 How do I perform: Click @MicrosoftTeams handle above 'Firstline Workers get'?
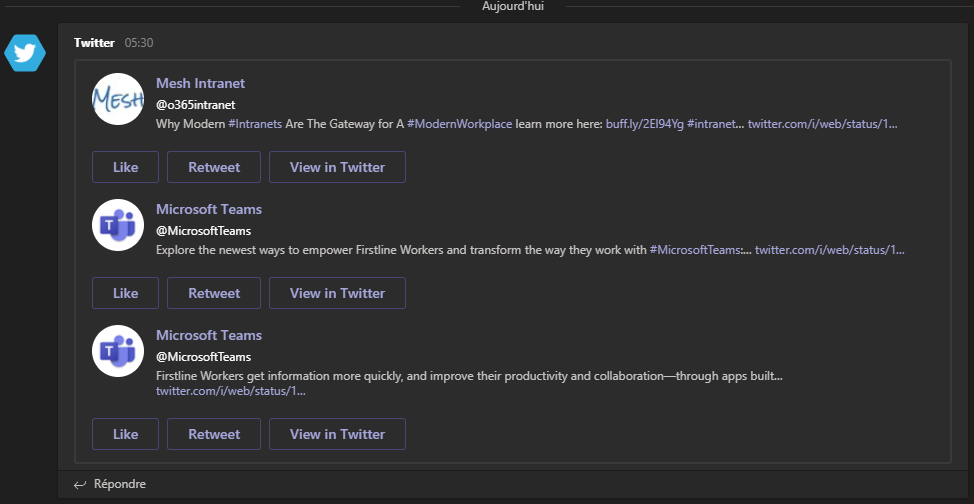click(203, 357)
